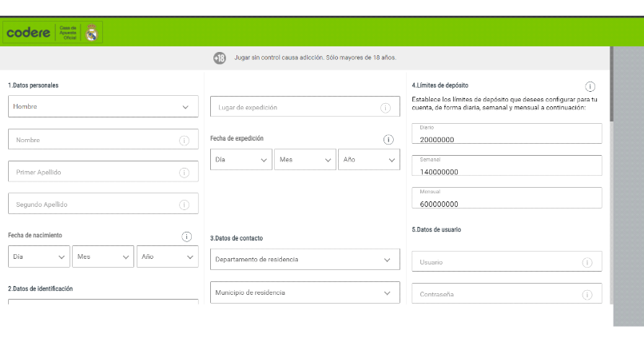
Task: Focus the Nombre input field
Action: (103, 140)
